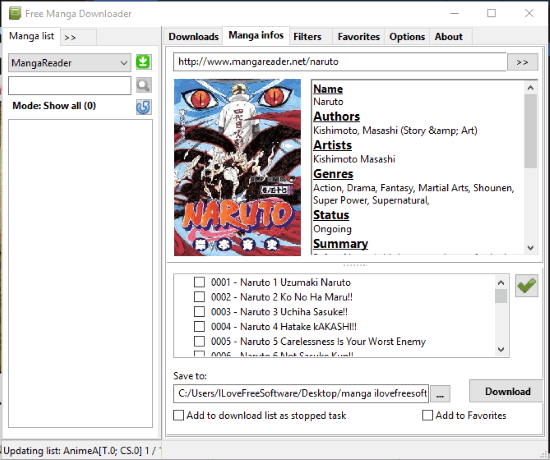
Task: Click the Save to path field
Action: tap(301, 393)
